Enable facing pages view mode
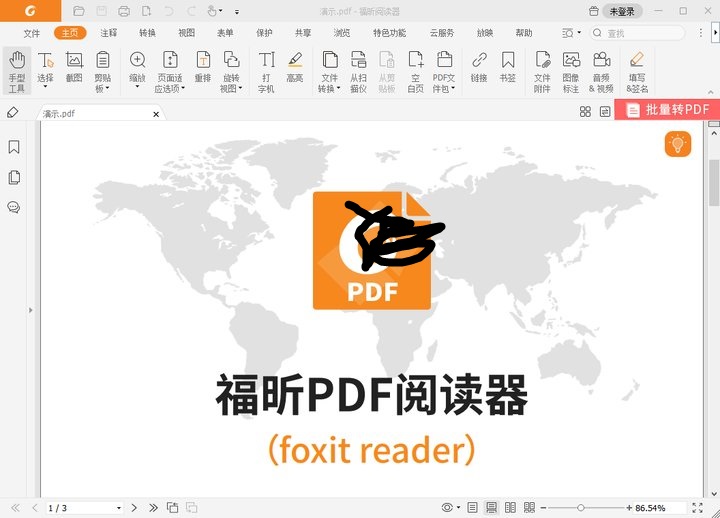Image resolution: width=720 pixels, height=518 pixels. pyautogui.click(x=510, y=507)
